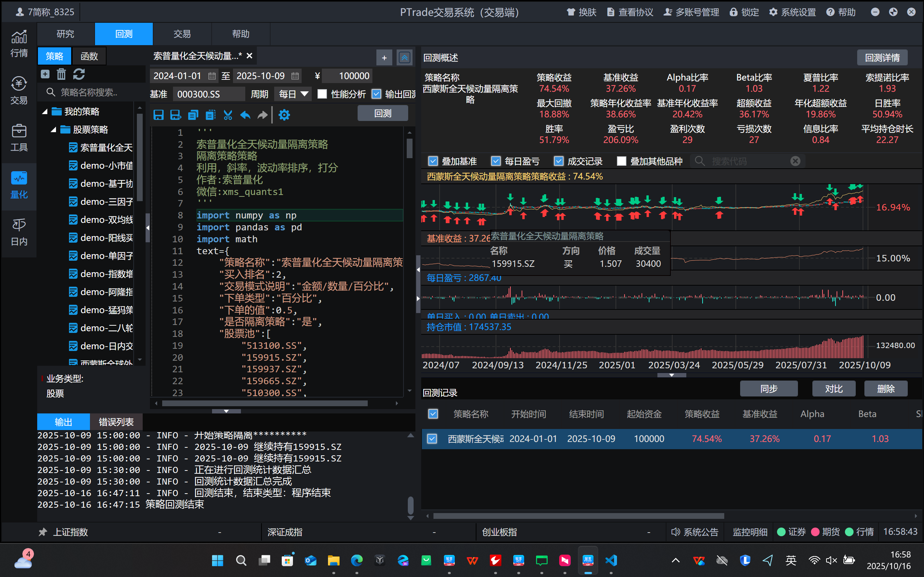
Task: Enable the 叠加其他品种 checkbox
Action: [x=621, y=161]
